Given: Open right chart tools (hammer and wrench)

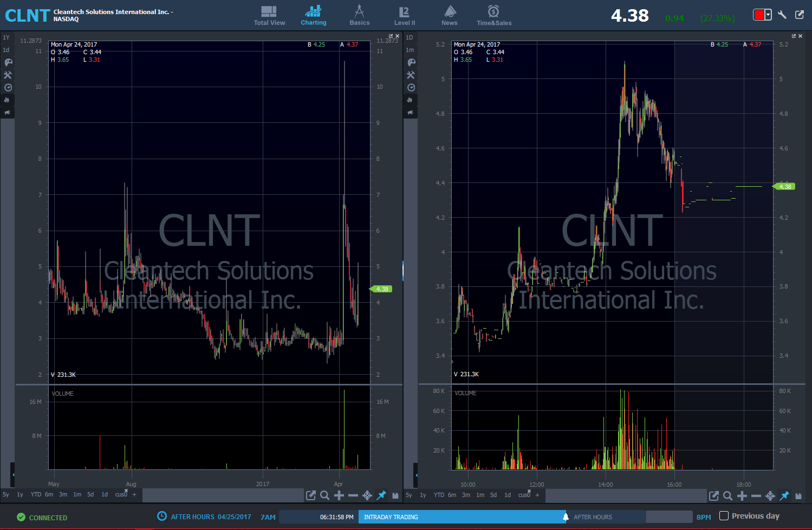Looking at the screenshot, I should [x=411, y=75].
